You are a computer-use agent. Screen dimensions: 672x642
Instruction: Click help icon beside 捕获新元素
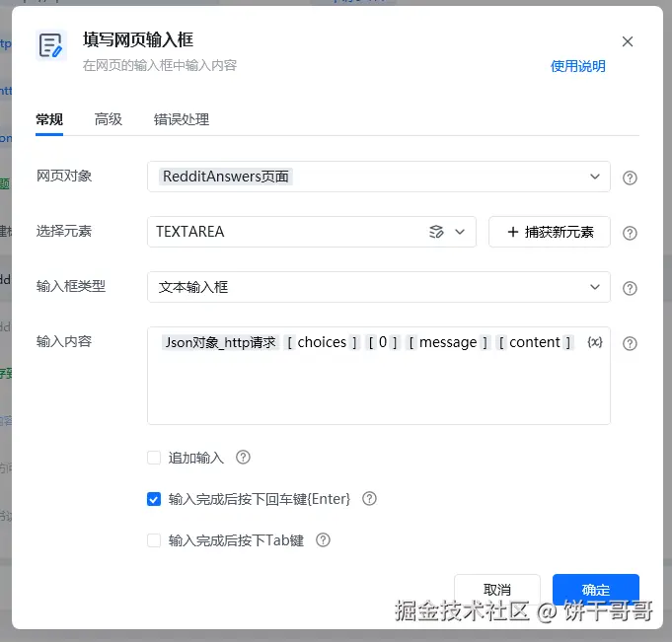630,233
